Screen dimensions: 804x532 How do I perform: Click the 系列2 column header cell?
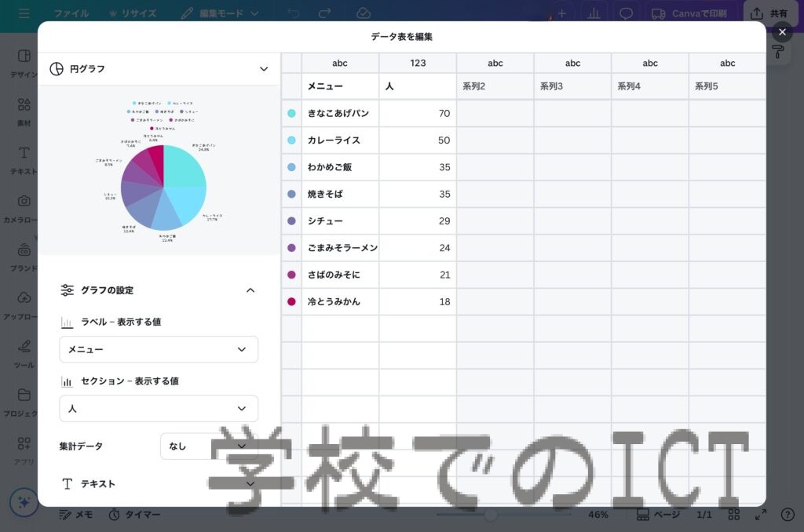(x=495, y=87)
